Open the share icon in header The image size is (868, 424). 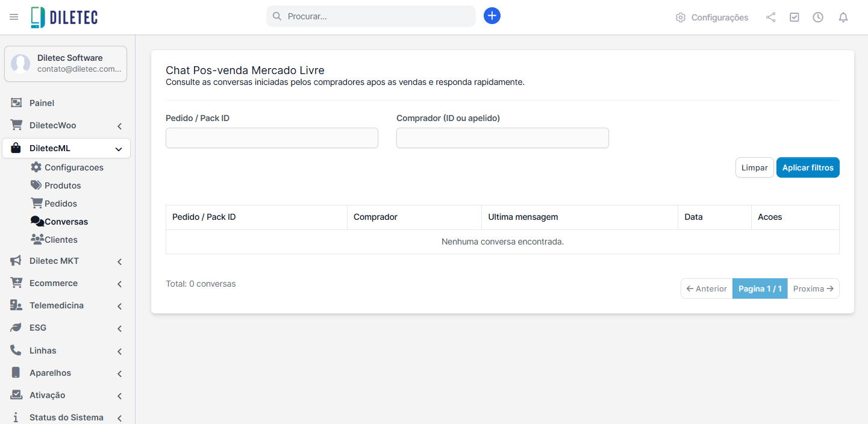coord(770,17)
